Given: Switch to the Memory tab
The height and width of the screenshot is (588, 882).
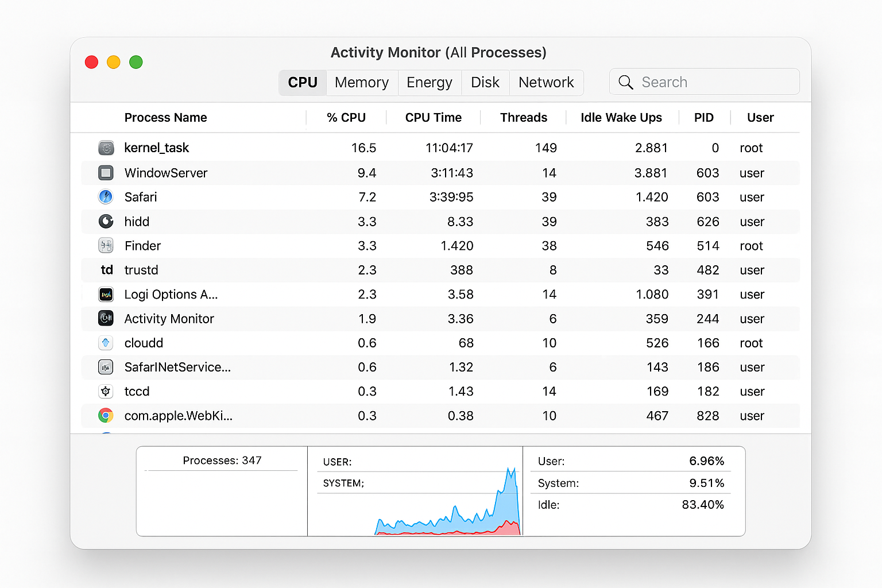Looking at the screenshot, I should 362,82.
